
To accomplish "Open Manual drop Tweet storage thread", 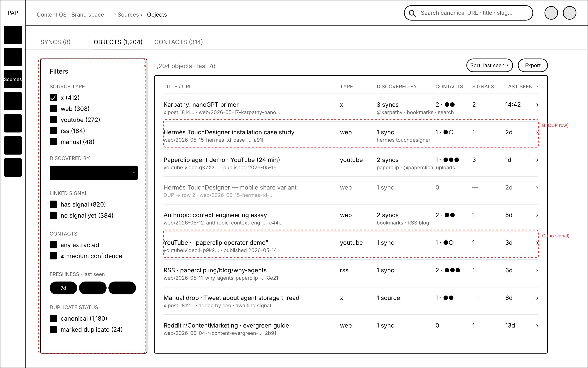I will pos(231,298).
